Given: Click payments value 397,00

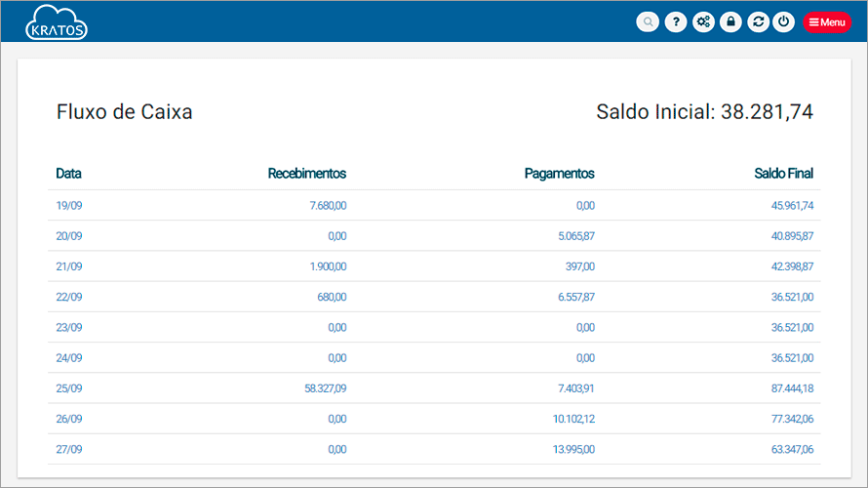Looking at the screenshot, I should pyautogui.click(x=580, y=266).
